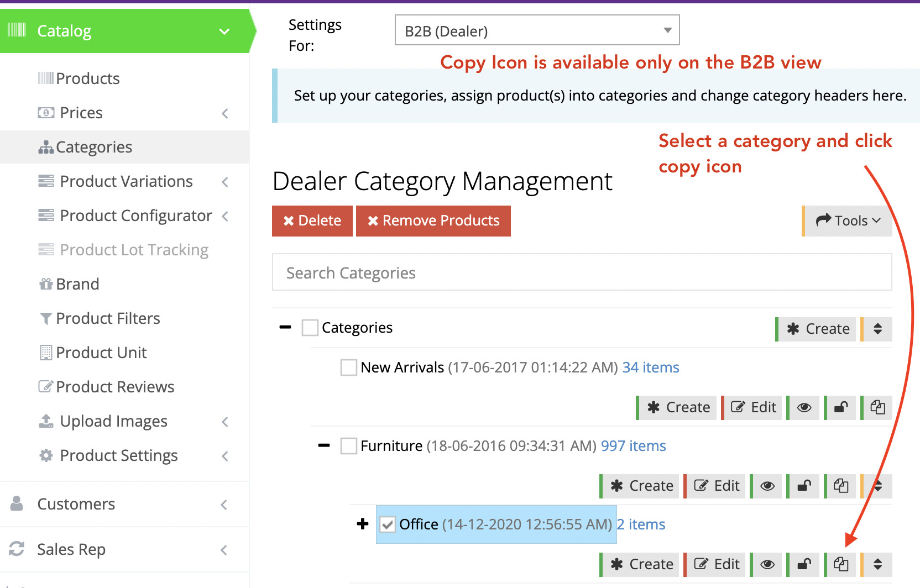Open the 997 items link for Furniture
The height and width of the screenshot is (588, 920).
point(633,446)
